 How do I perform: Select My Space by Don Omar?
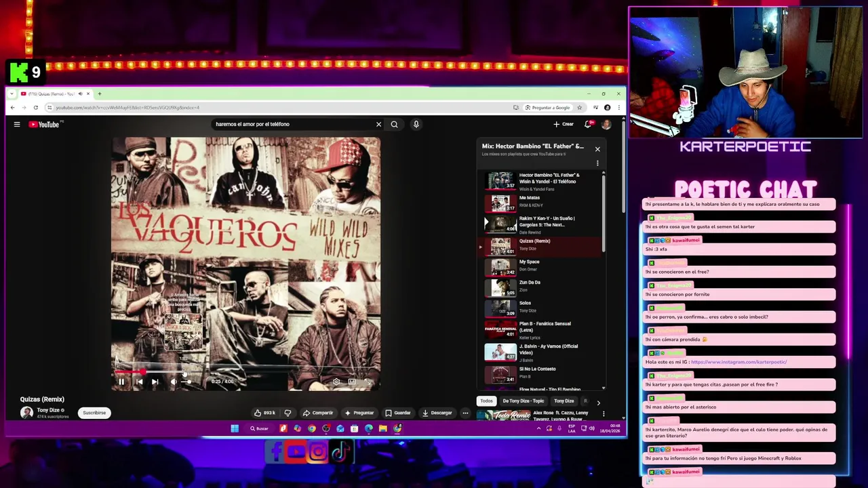click(x=542, y=266)
